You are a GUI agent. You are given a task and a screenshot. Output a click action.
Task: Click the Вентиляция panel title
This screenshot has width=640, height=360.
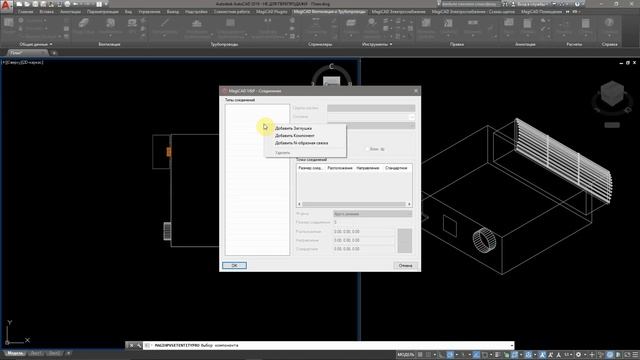coord(109,44)
